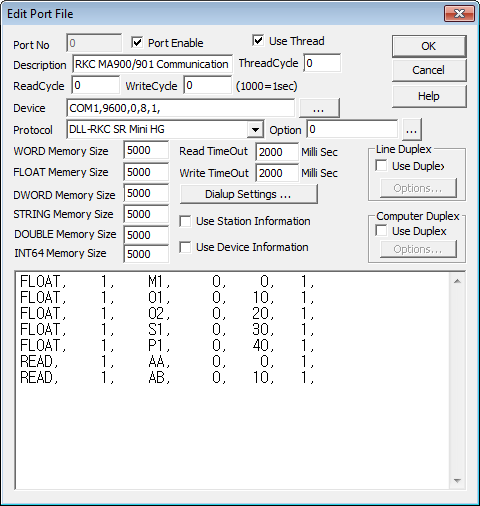Click the Device input field
The height and width of the screenshot is (506, 480).
click(x=180, y=108)
